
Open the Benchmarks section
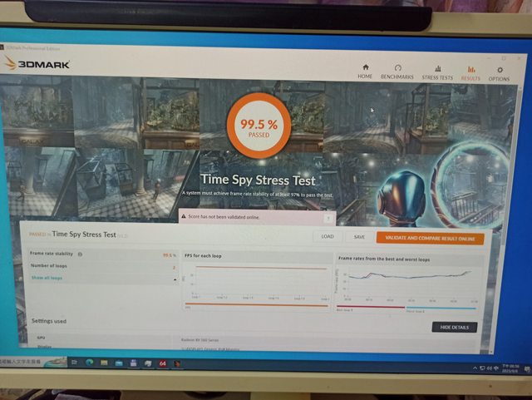(x=397, y=72)
